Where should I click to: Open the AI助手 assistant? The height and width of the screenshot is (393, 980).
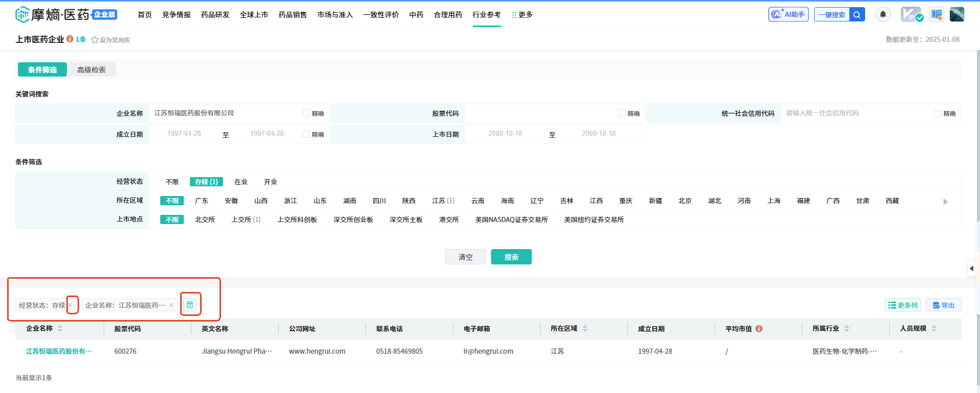coord(788,14)
